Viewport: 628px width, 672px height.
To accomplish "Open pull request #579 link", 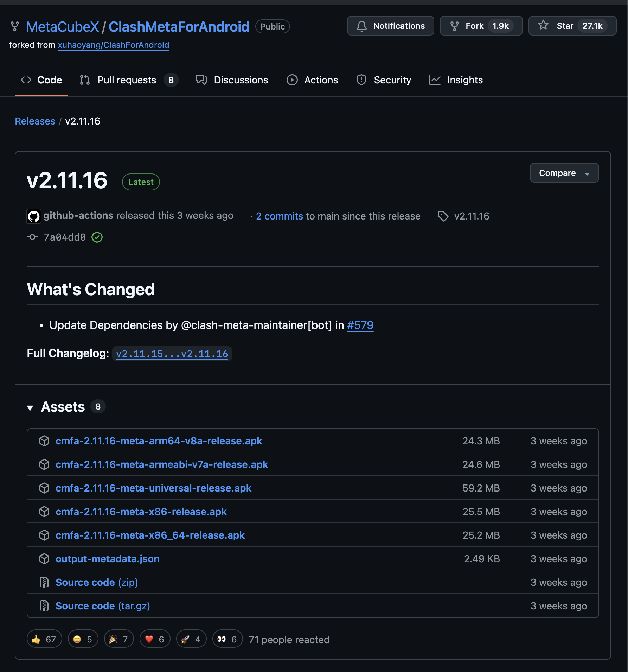I will 360,325.
